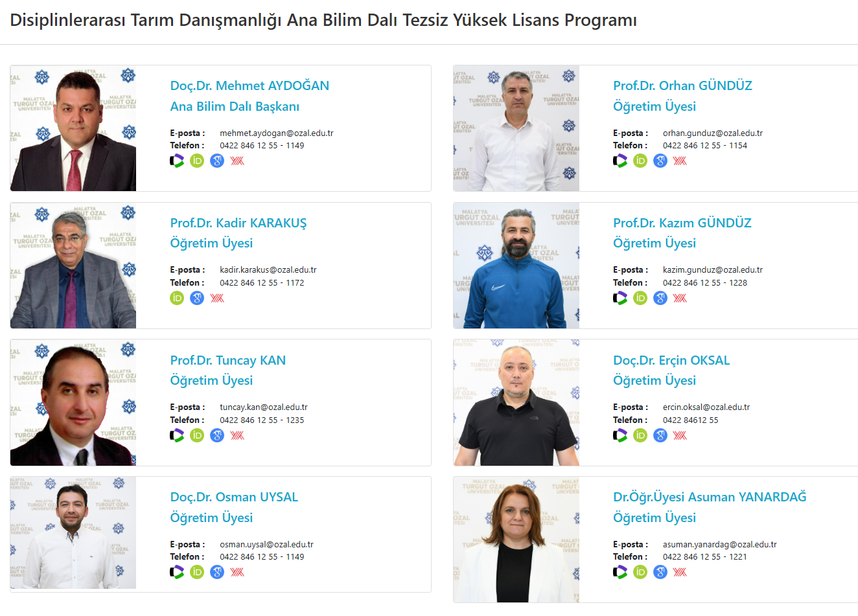The image size is (858, 616).
Task: Open Kazım GÜNDÜZ's Web of Science icon
Action: (620, 298)
